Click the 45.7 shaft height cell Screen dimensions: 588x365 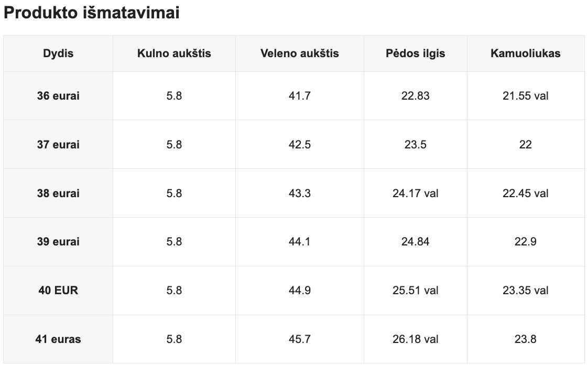(300, 339)
